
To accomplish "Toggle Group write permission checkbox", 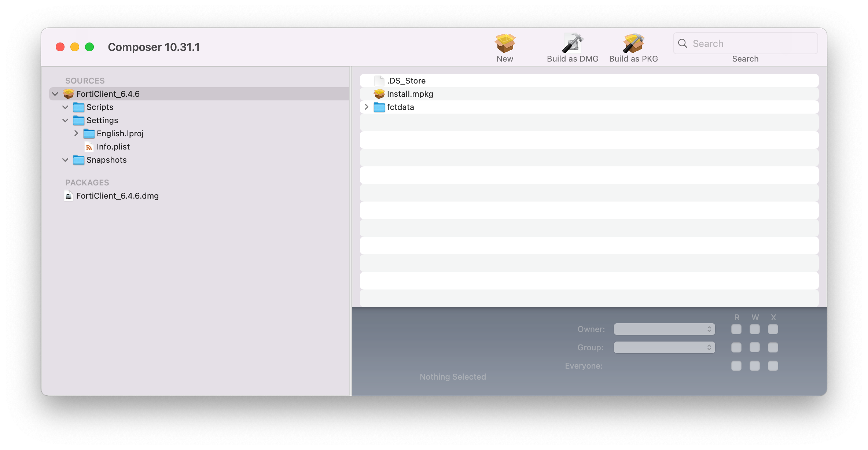I will coord(755,347).
